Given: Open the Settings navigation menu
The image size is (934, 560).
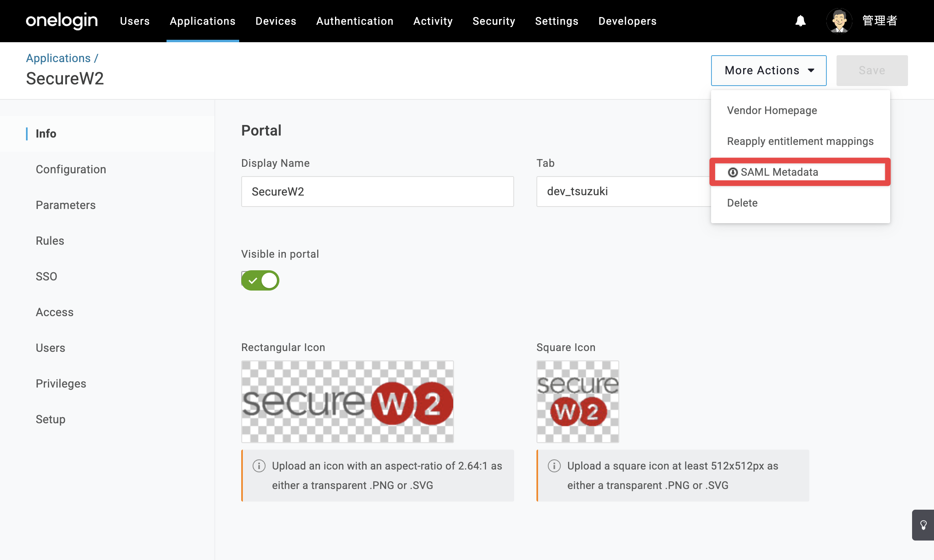Looking at the screenshot, I should point(557,21).
